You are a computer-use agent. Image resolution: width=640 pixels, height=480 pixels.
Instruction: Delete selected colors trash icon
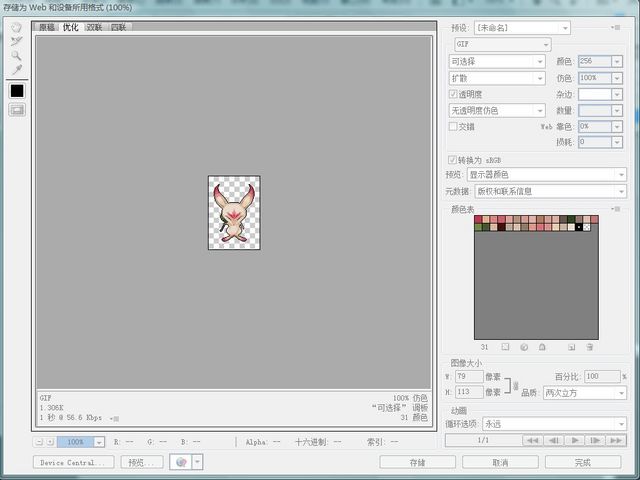point(589,347)
